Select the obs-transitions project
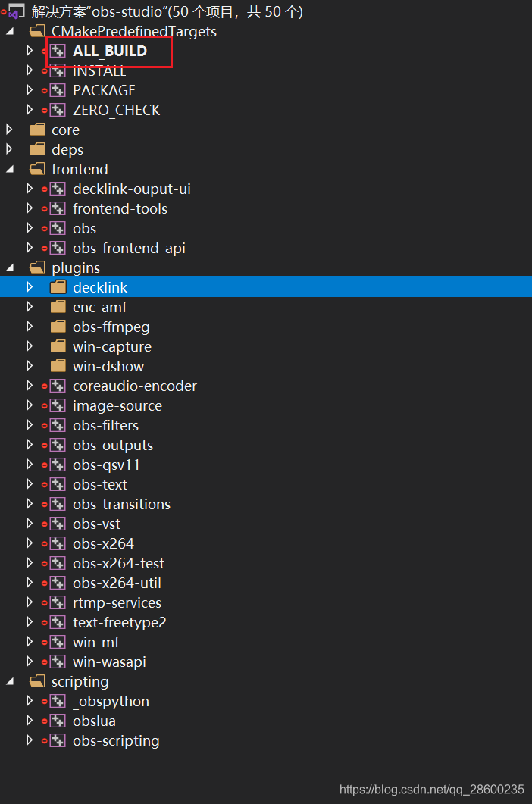The width and height of the screenshot is (532, 804). pos(121,504)
